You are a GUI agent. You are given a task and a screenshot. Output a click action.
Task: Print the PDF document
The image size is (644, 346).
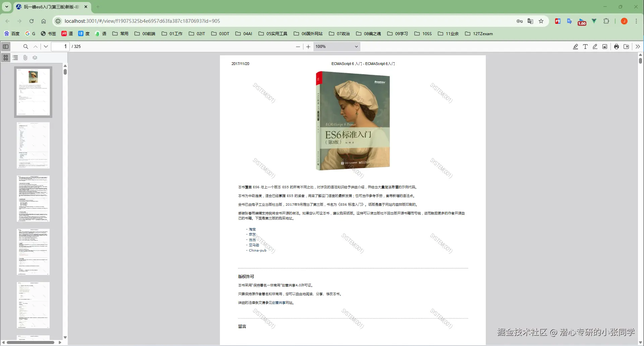tap(616, 47)
